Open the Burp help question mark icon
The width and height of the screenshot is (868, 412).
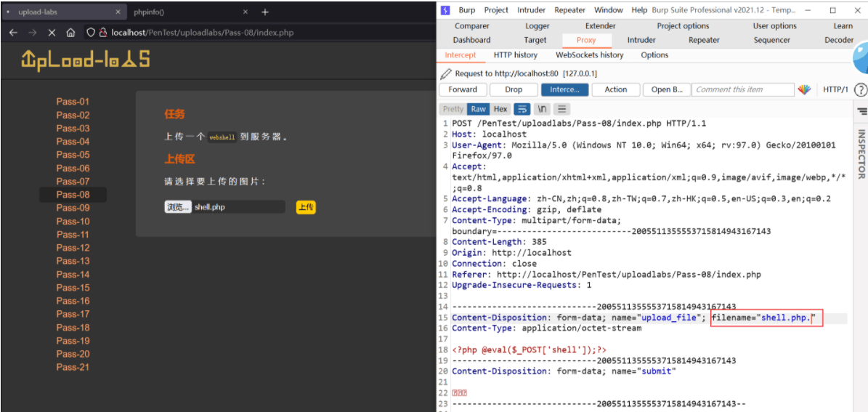pos(860,89)
